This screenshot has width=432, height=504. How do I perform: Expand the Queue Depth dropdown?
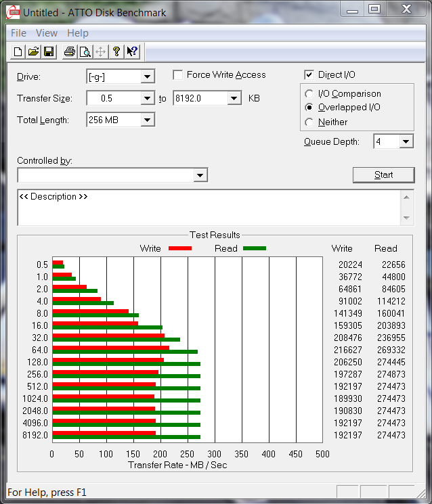(406, 141)
